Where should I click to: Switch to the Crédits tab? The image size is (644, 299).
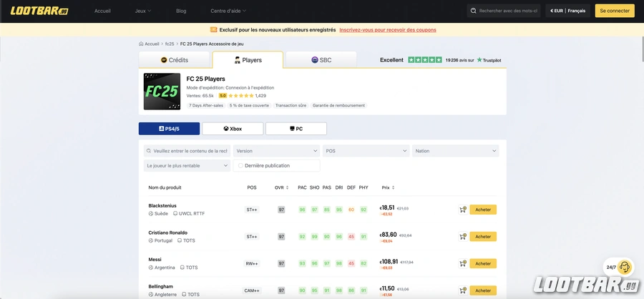point(175,60)
